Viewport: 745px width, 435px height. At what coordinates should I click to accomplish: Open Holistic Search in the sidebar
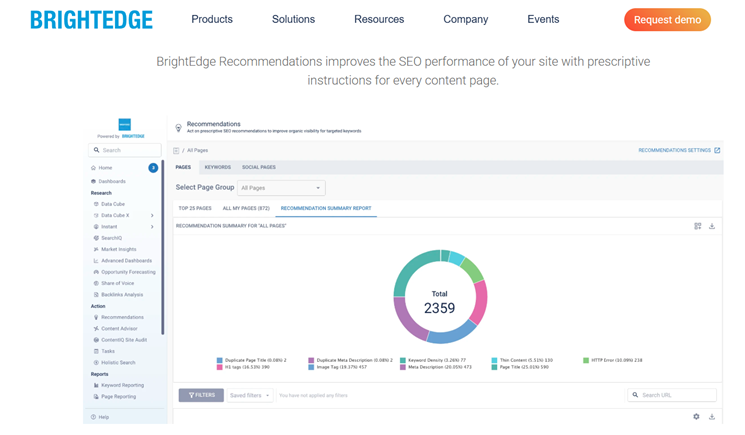pyautogui.click(x=118, y=363)
